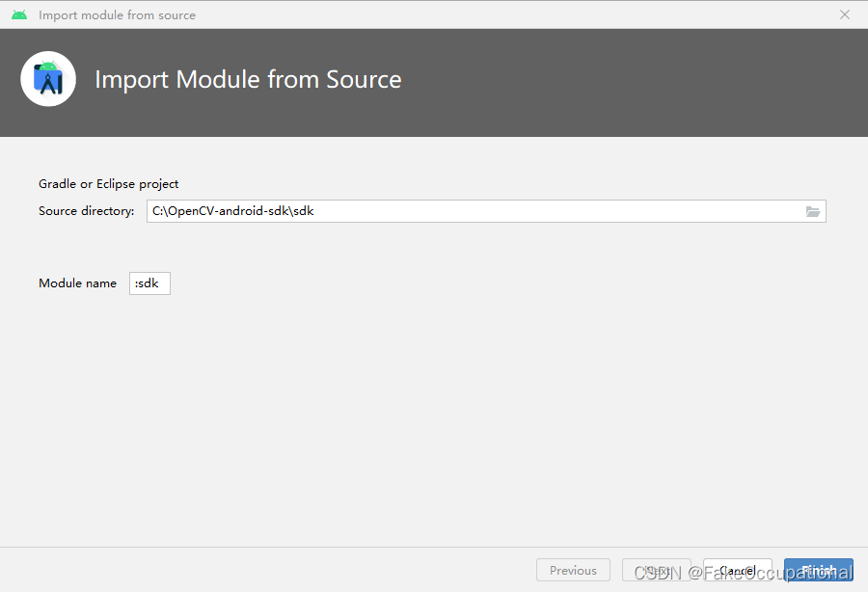Click the Next button

tap(657, 570)
